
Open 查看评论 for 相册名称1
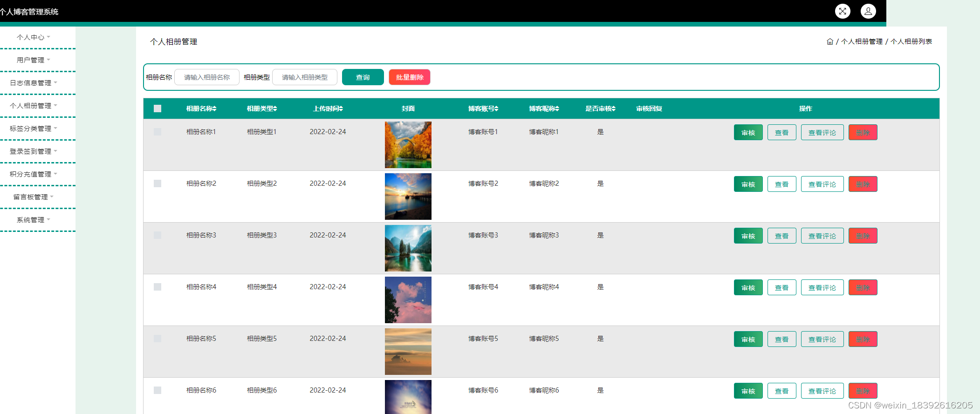click(822, 133)
